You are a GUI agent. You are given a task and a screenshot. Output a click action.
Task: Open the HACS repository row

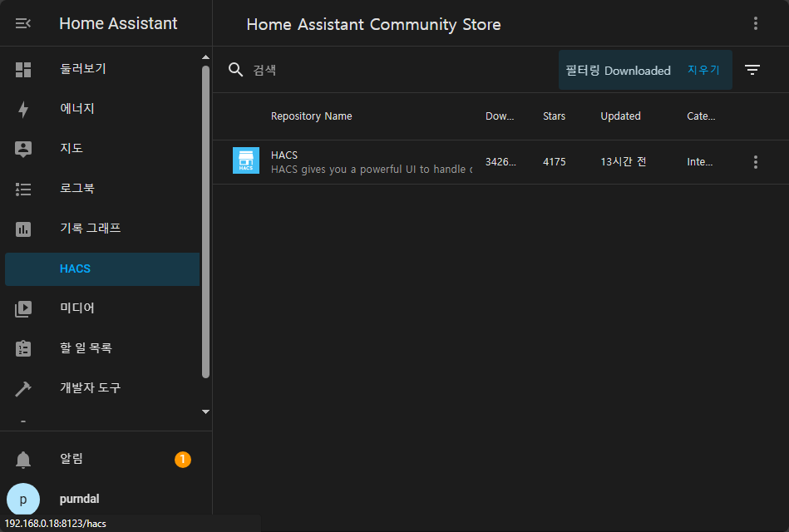[501, 162]
